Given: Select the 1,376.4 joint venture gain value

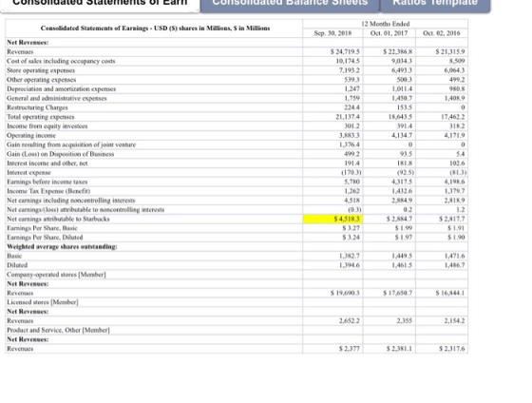Looking at the screenshot, I should 350,144.
